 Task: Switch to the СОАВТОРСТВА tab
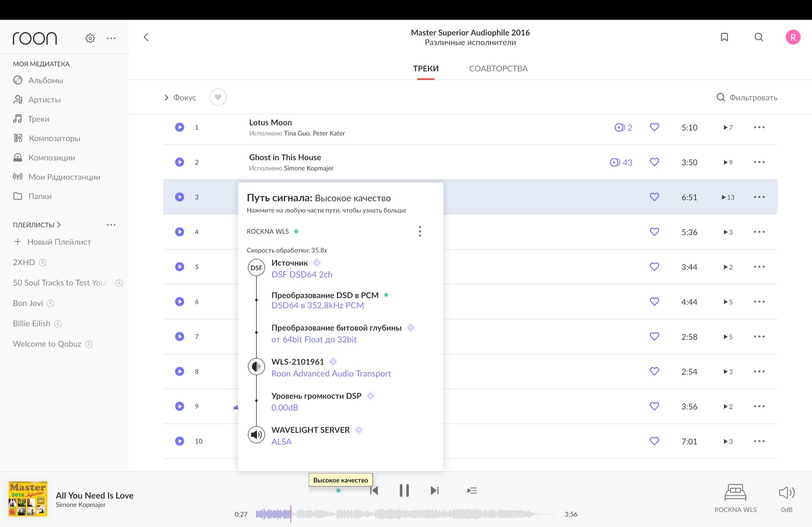pyautogui.click(x=498, y=68)
